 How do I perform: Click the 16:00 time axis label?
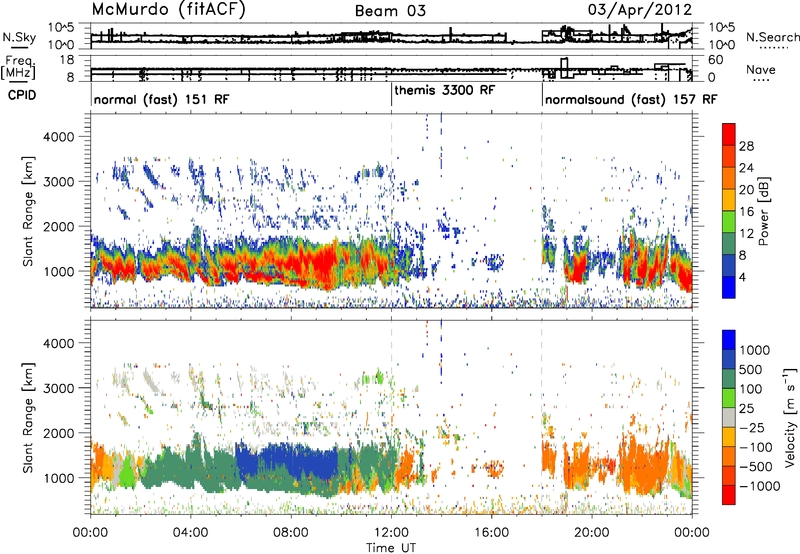(491, 533)
